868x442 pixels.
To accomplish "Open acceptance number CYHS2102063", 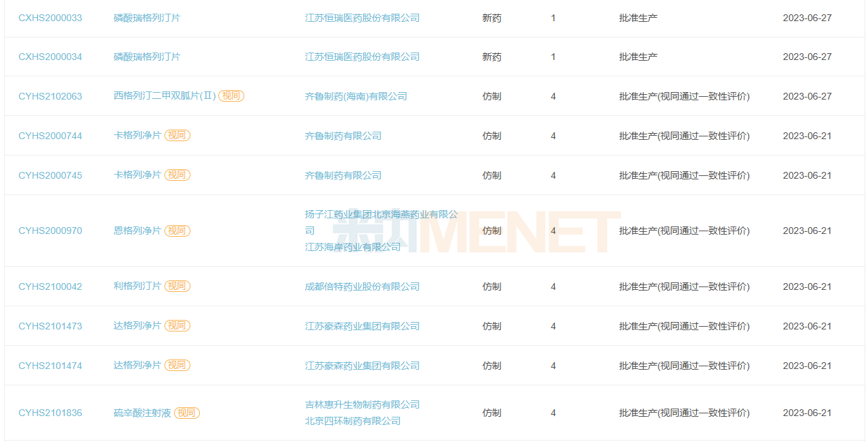I will [50, 96].
